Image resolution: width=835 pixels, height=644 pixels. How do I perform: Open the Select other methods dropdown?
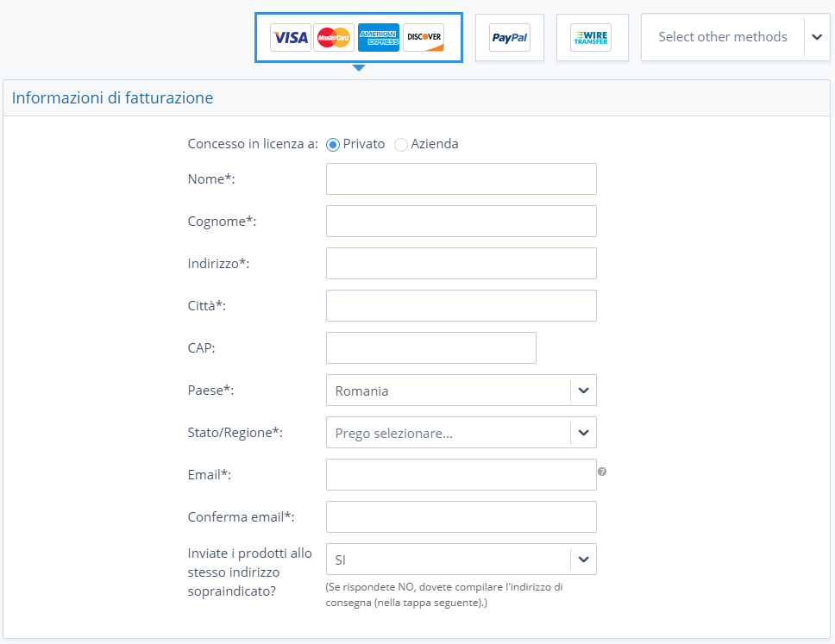pyautogui.click(x=736, y=37)
